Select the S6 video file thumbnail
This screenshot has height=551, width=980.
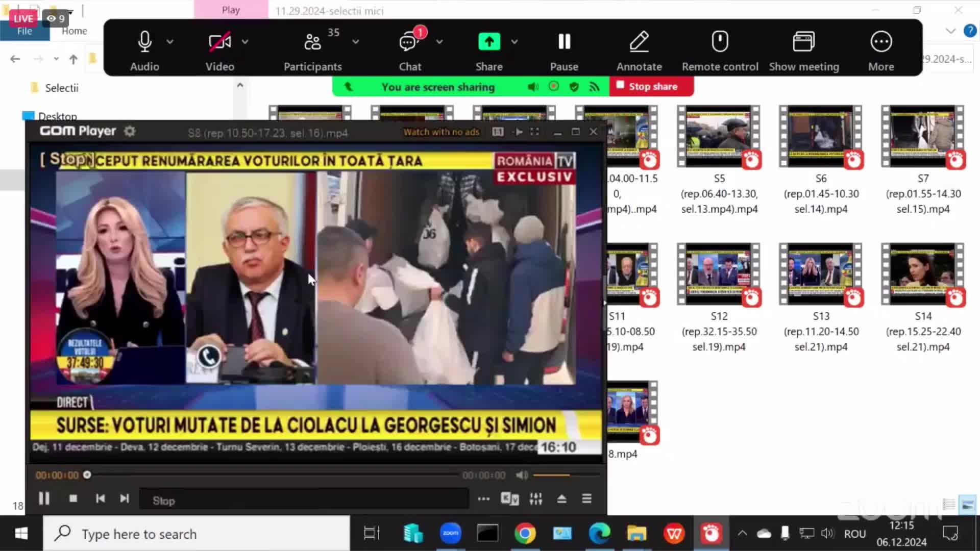[821, 137]
